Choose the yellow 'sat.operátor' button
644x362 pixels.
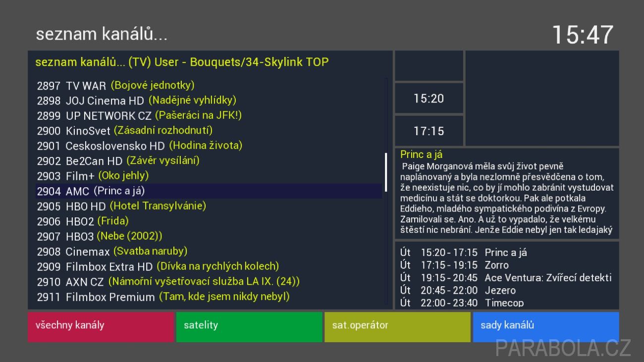pyautogui.click(x=397, y=327)
